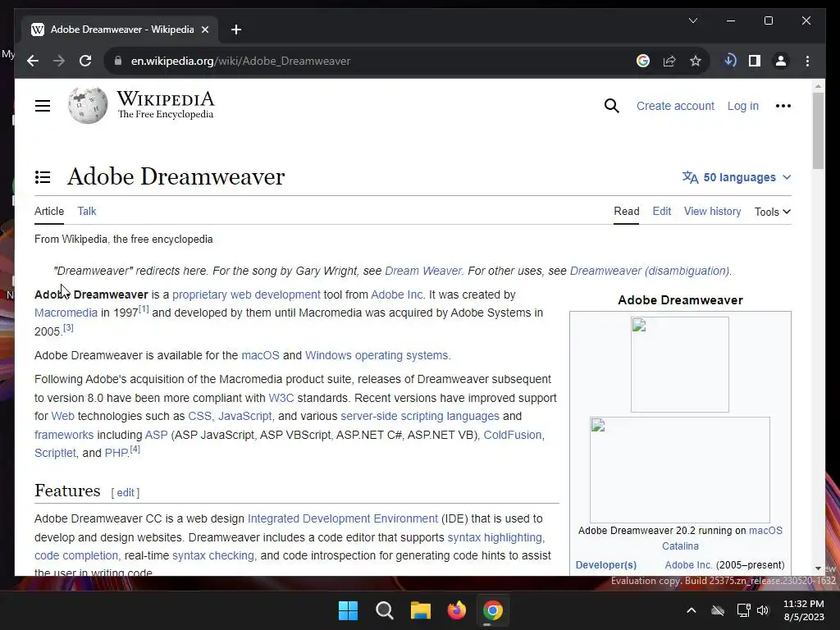This screenshot has height=630, width=840.
Task: Show hidden system tray icons
Action: point(692,610)
